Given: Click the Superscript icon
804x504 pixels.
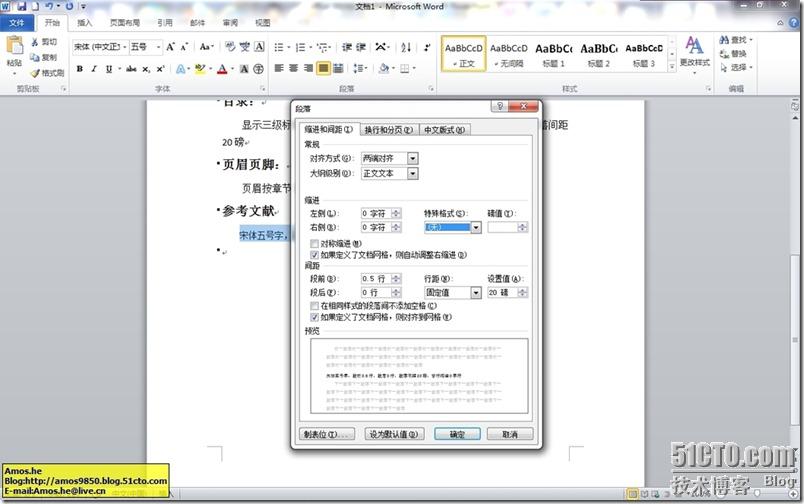Looking at the screenshot, I should coord(160,69).
